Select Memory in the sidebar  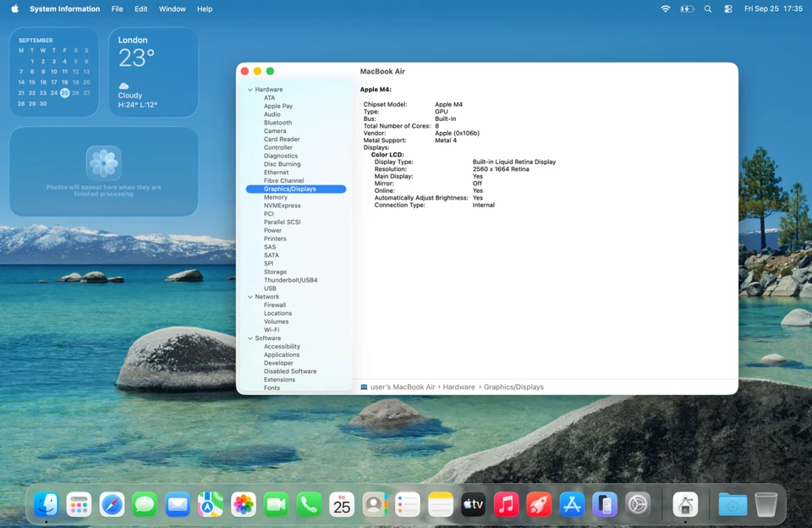(276, 197)
